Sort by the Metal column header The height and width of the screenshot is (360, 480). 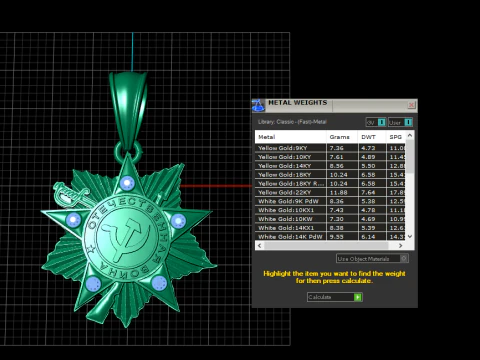pos(290,137)
